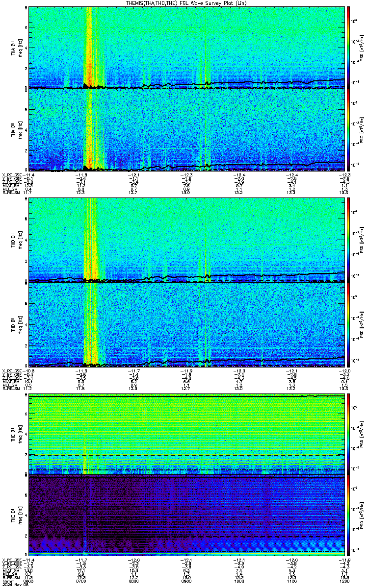The height and width of the screenshot is (588, 368).
Task: Select the THA B-parallel spectrogram panel
Action: coord(186,130)
